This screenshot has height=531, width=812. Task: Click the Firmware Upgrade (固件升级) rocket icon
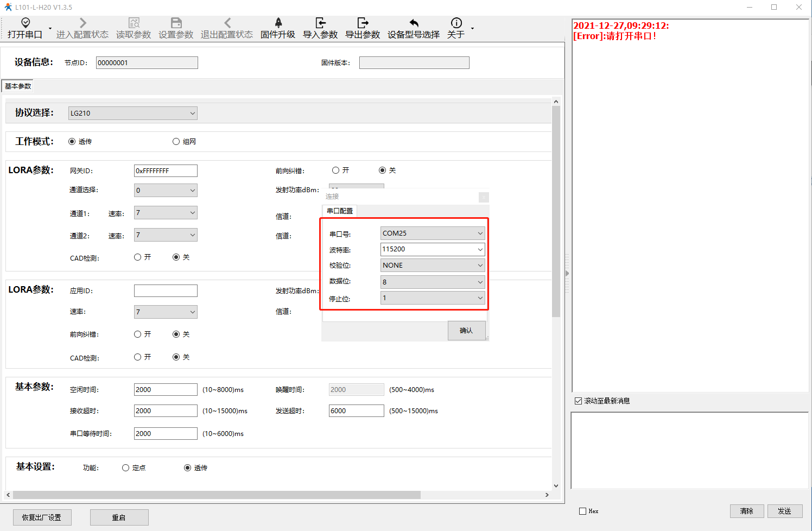pos(278,23)
